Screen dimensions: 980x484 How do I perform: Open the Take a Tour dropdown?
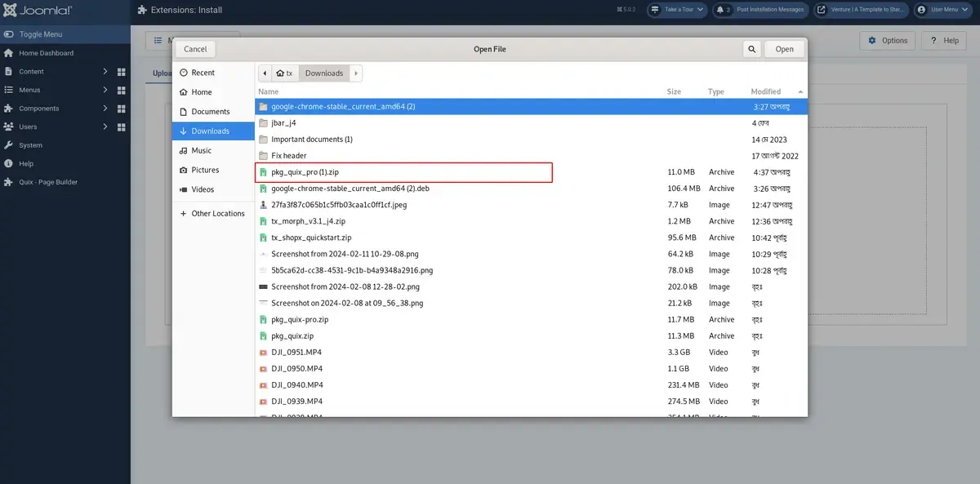(677, 10)
